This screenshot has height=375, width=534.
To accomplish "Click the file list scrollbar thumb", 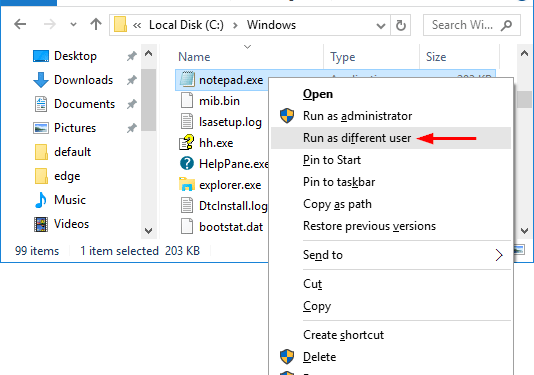I will click(524, 99).
